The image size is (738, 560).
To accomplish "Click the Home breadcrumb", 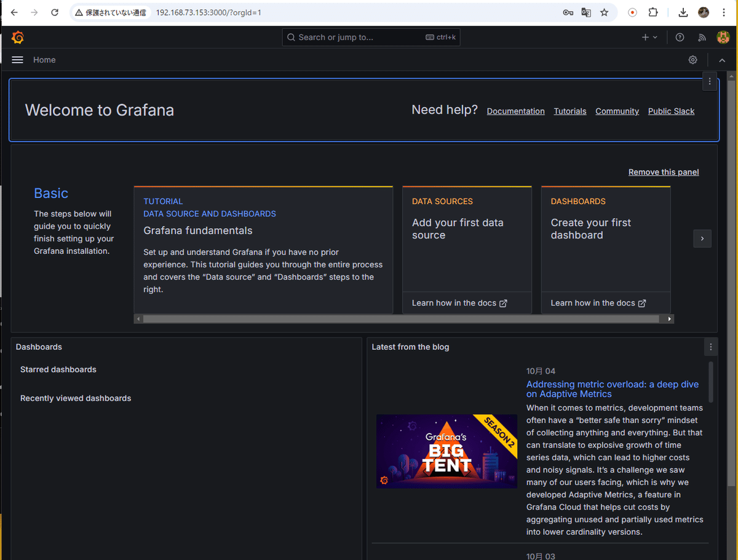I will [44, 60].
